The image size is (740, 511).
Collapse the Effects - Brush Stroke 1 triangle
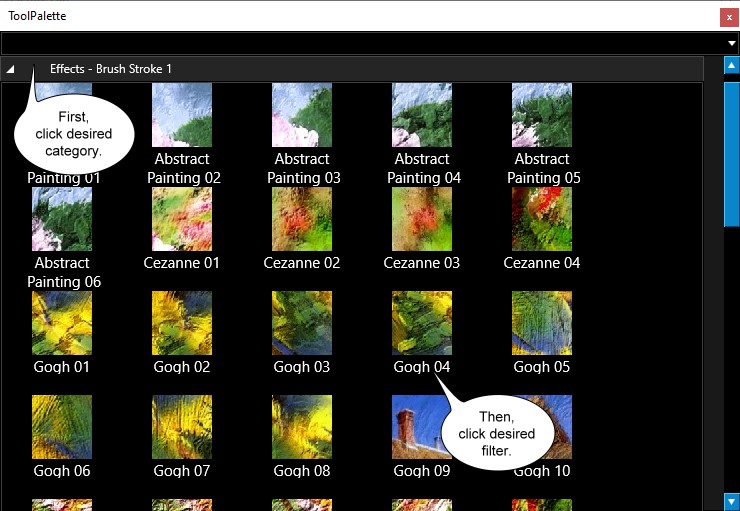tap(10, 69)
